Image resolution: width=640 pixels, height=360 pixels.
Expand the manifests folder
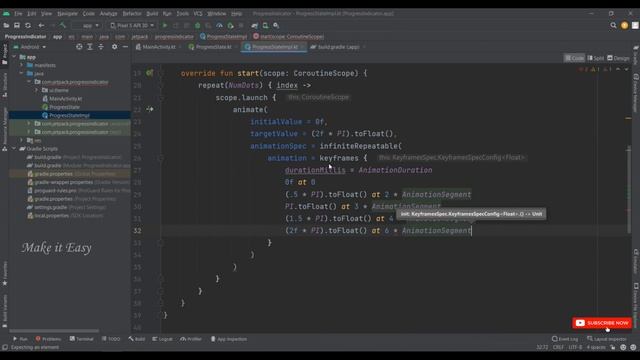pos(22,65)
